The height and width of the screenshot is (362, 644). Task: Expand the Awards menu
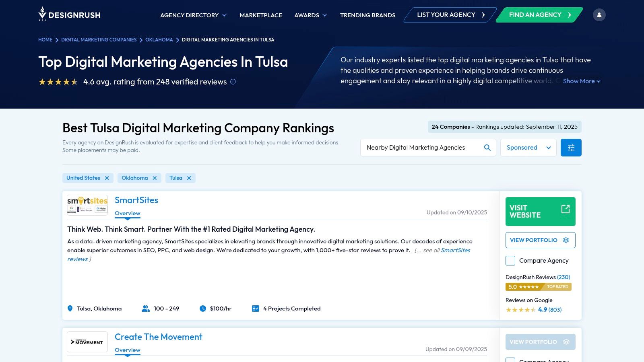[310, 15]
